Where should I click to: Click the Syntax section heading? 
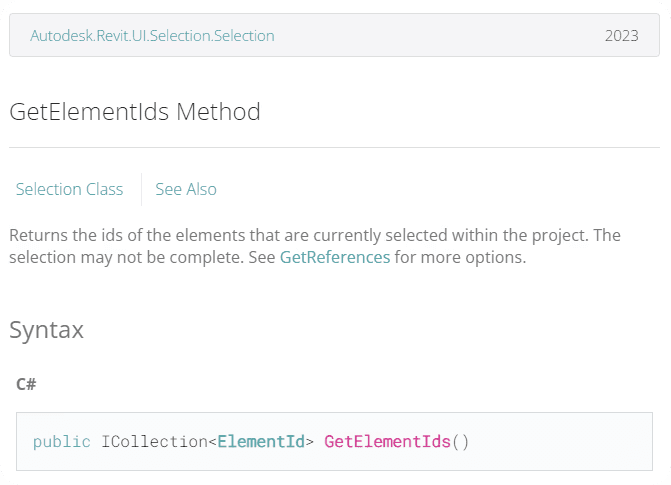(46, 329)
